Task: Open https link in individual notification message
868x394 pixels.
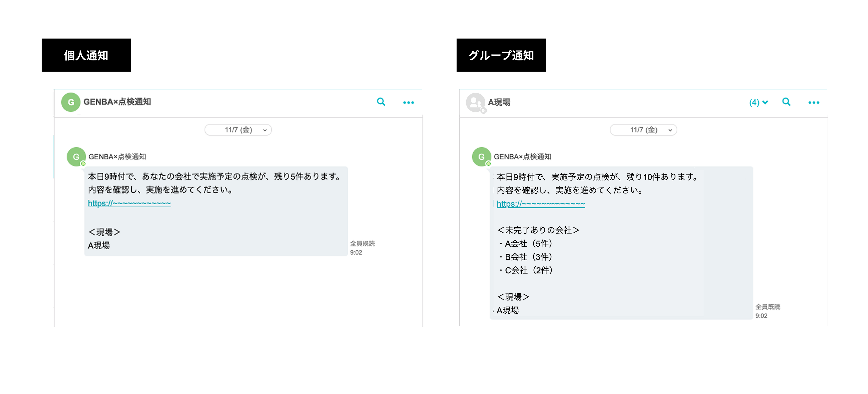Action: click(129, 203)
